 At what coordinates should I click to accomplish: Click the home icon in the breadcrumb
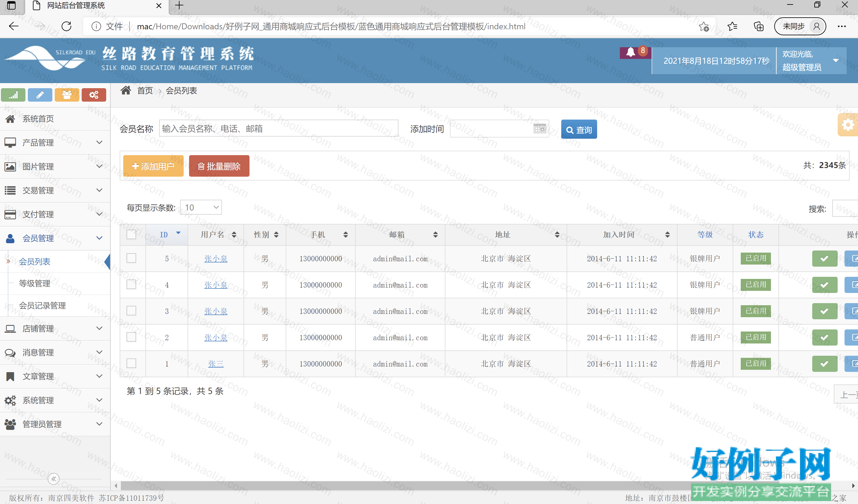point(126,91)
